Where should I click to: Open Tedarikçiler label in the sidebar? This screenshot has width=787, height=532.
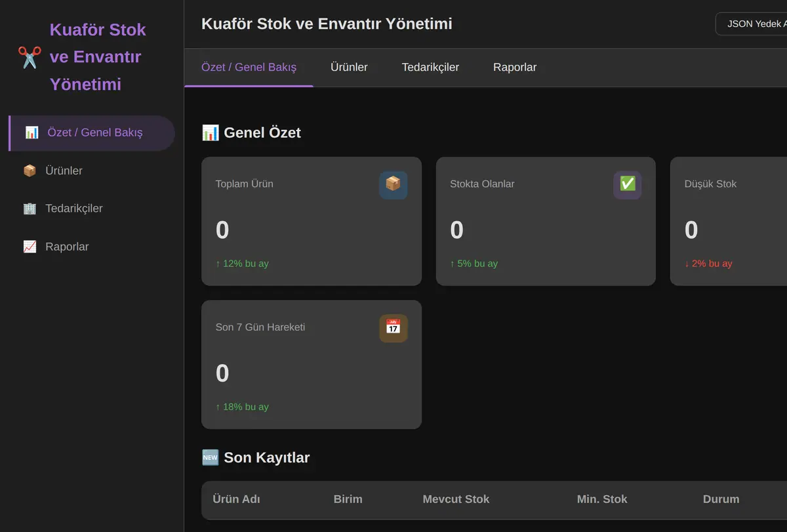click(x=74, y=209)
